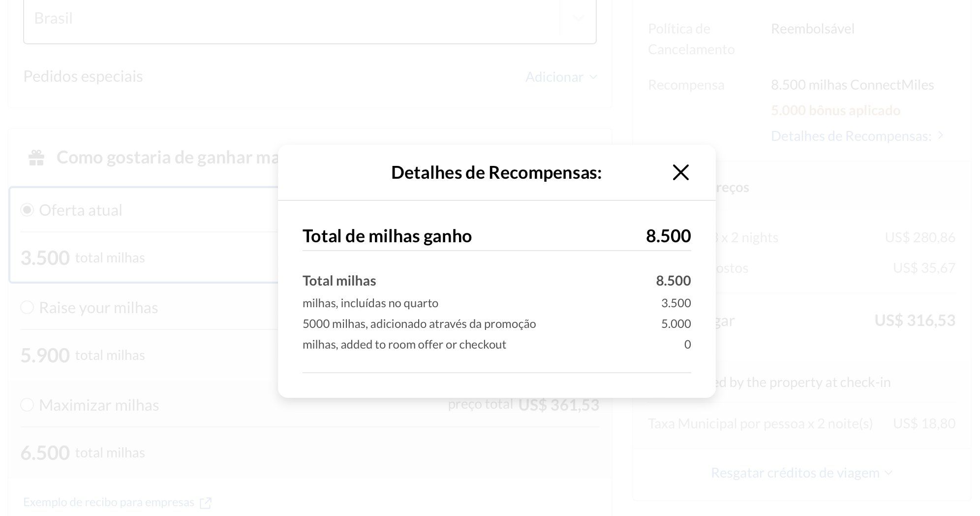The image size is (980, 516).
Task: Click the 6.500 total milhas offer
Action: tap(83, 453)
